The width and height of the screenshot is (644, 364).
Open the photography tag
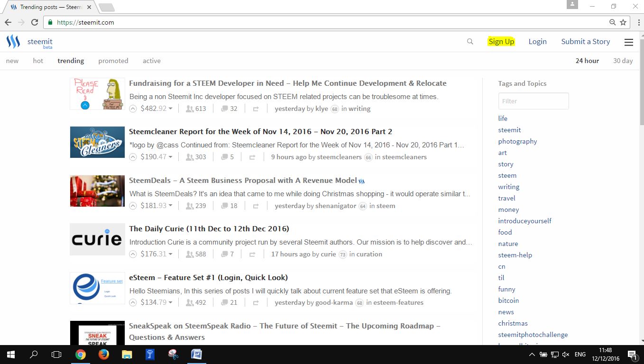[x=517, y=141]
